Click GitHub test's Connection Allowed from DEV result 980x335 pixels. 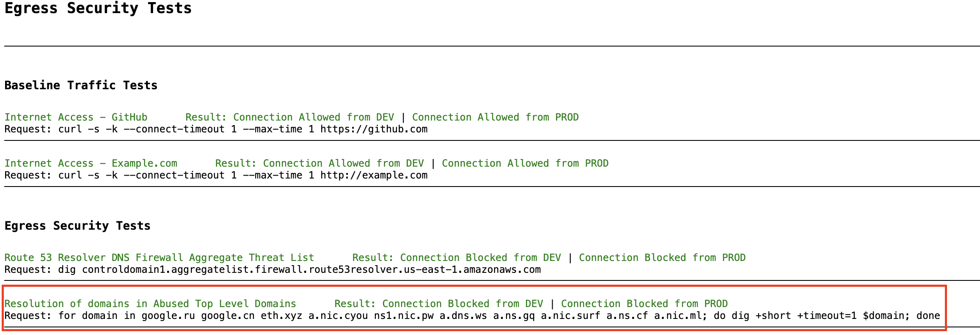coord(314,117)
